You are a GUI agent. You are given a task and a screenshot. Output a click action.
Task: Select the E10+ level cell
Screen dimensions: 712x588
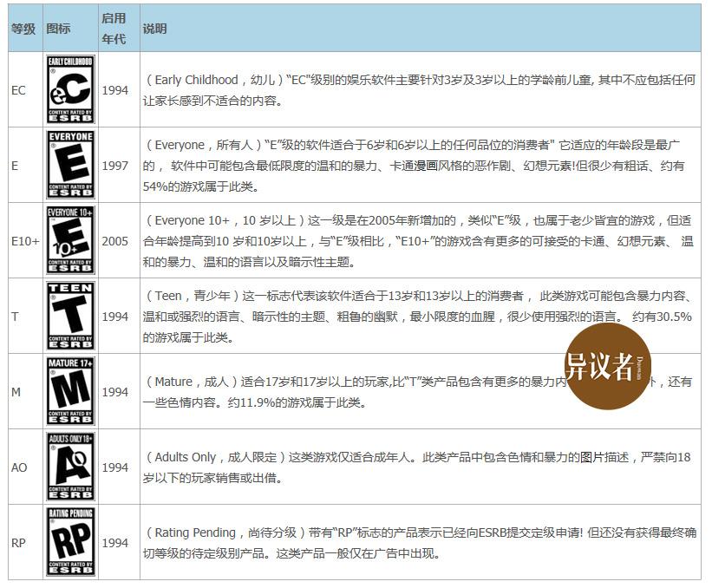[x=25, y=240]
